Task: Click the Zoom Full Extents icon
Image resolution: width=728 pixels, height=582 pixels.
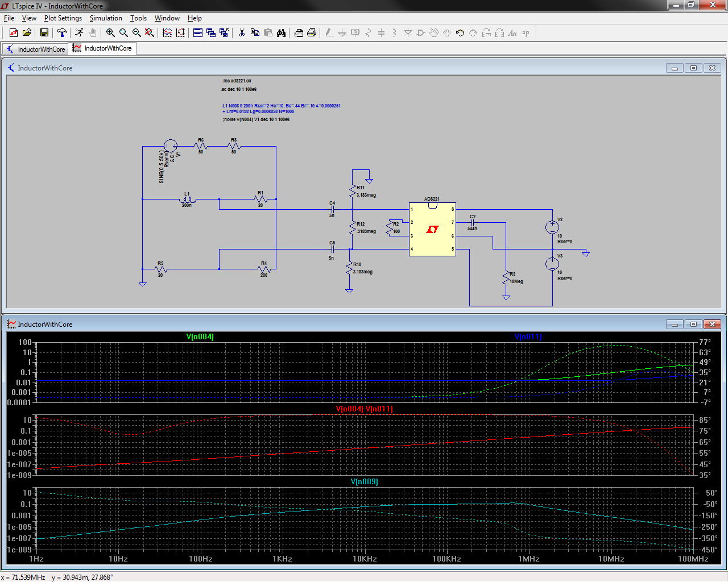Action: 150,33
